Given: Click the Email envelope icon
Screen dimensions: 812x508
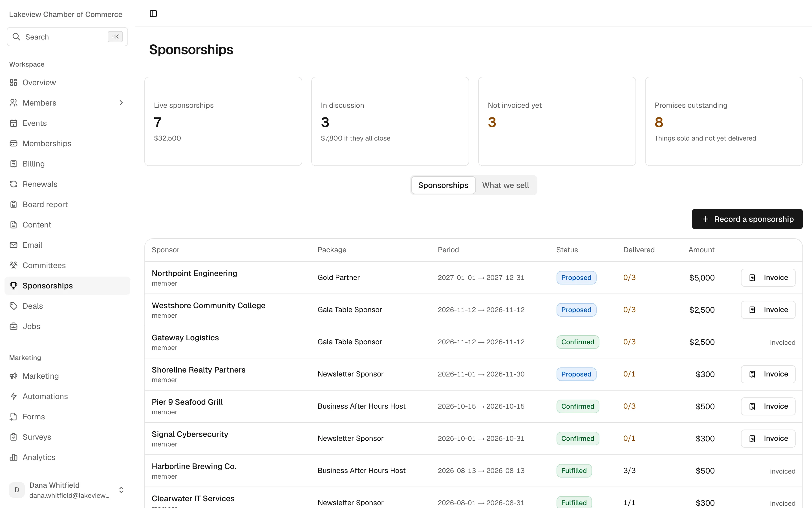Looking at the screenshot, I should click(x=14, y=245).
